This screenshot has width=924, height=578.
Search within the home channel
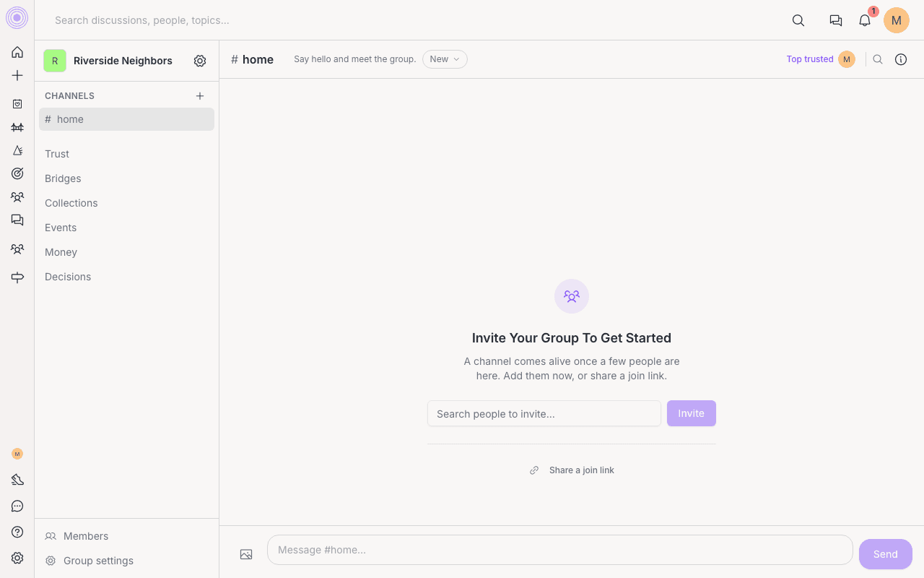tap(878, 59)
